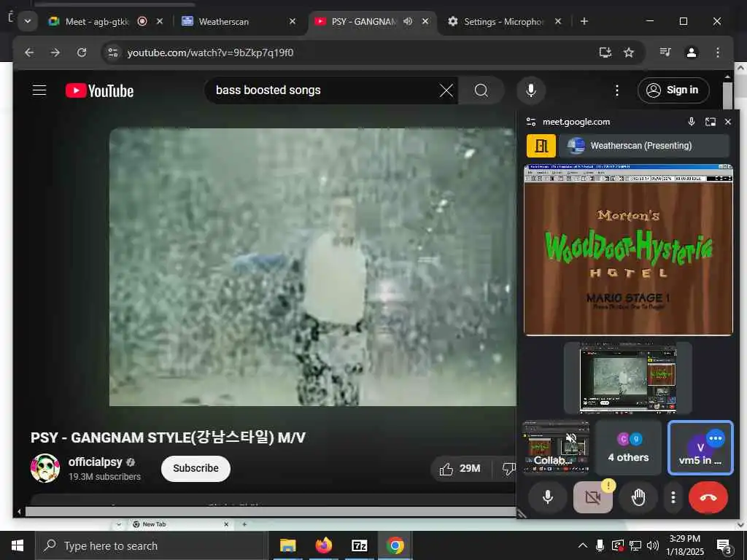This screenshot has width=747, height=560.
Task: Install app icon in the address bar
Action: click(x=605, y=52)
